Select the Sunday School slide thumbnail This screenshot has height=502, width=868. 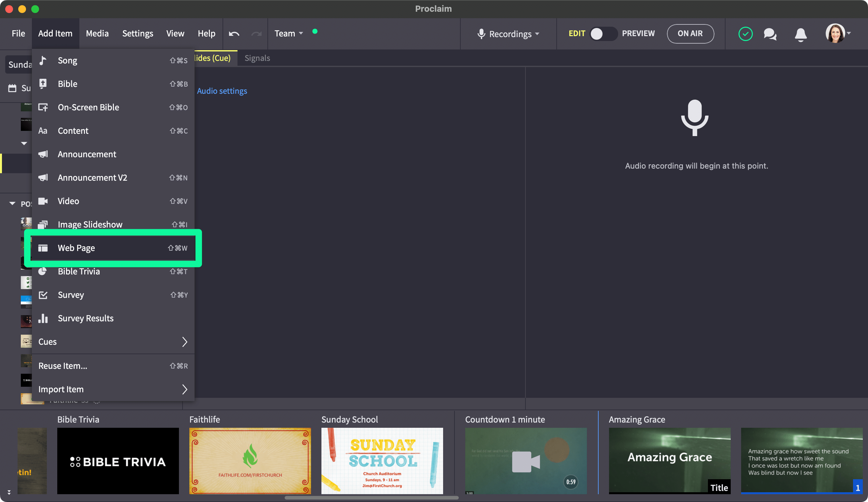pos(382,460)
